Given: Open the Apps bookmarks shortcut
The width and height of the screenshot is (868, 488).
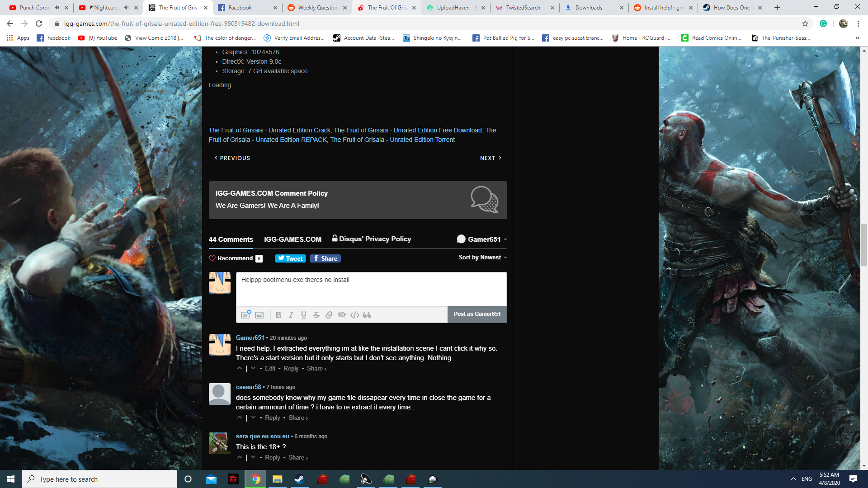Looking at the screenshot, I should point(18,38).
